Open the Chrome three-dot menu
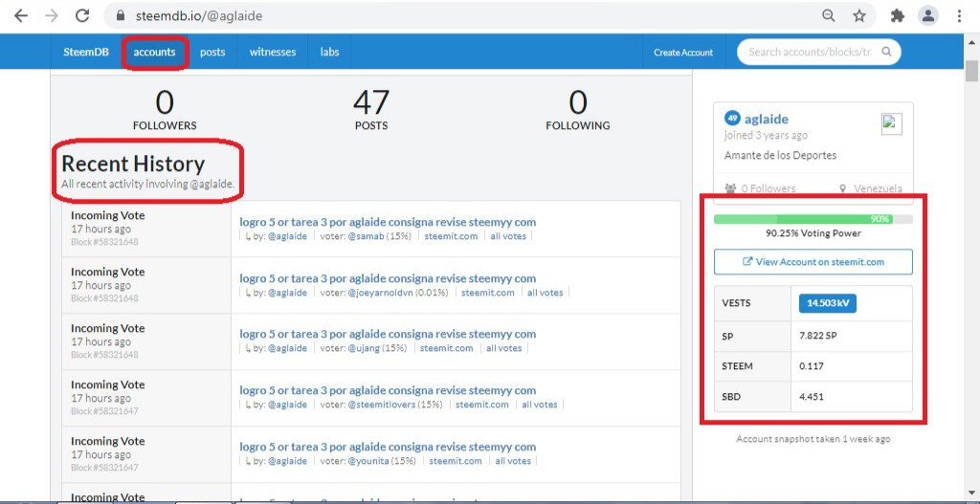980x504 pixels. click(x=959, y=15)
